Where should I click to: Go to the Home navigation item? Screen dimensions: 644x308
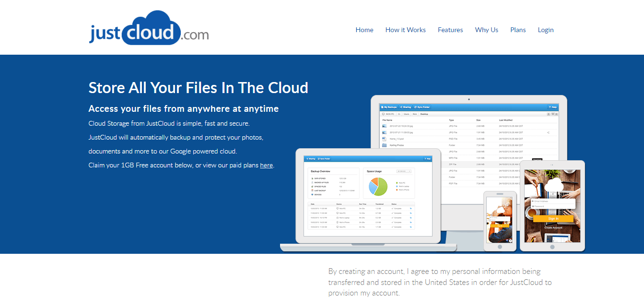point(364,30)
